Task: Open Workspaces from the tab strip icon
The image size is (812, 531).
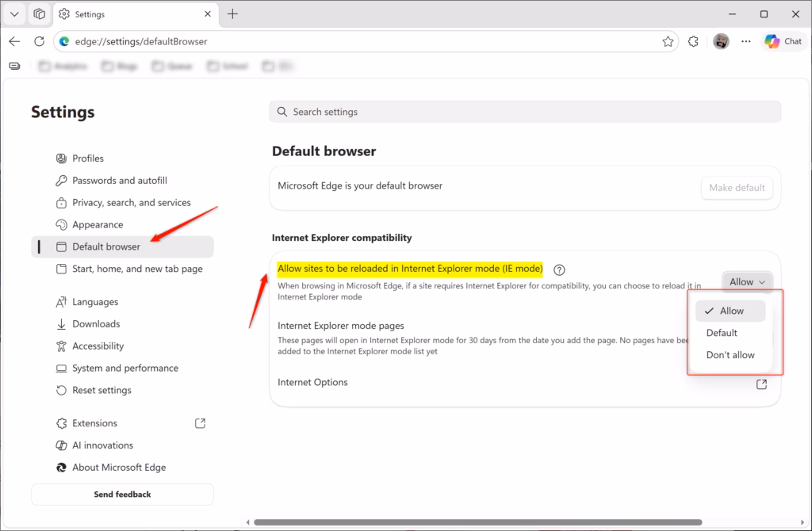Action: pyautogui.click(x=39, y=13)
